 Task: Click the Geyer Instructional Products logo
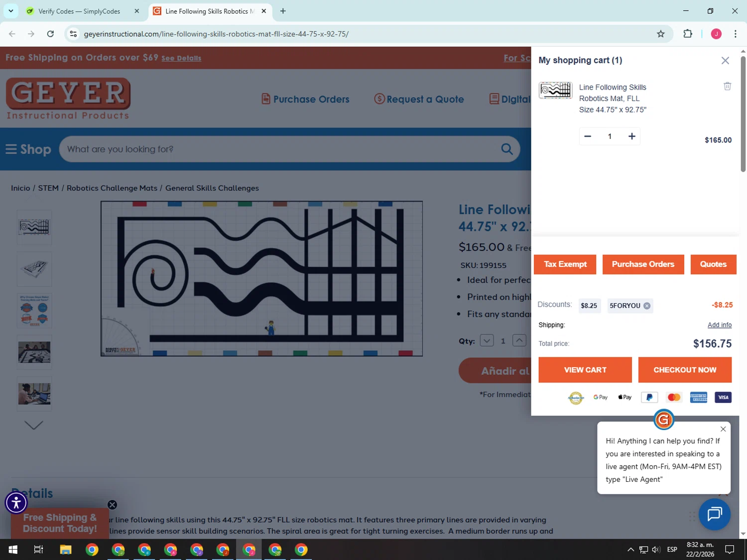68,99
